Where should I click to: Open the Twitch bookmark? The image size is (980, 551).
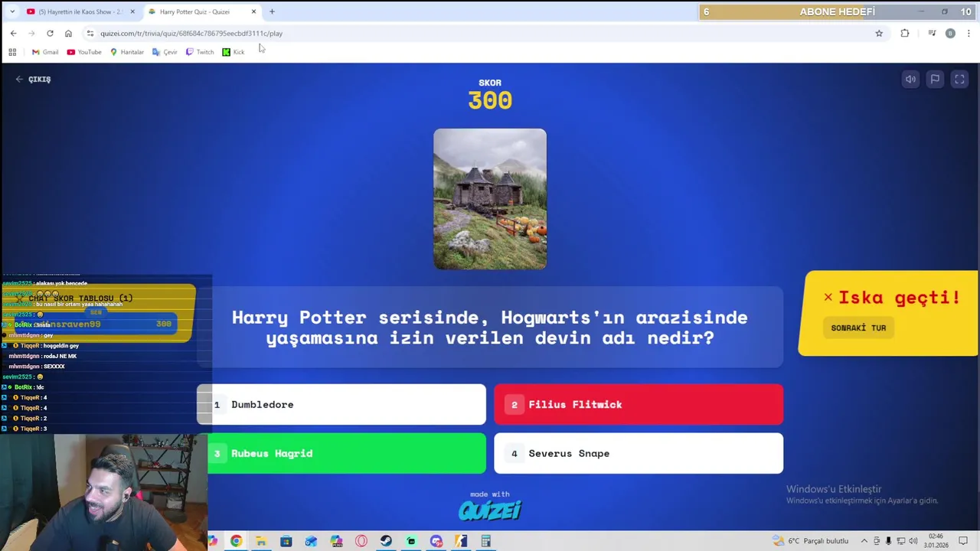(x=200, y=52)
